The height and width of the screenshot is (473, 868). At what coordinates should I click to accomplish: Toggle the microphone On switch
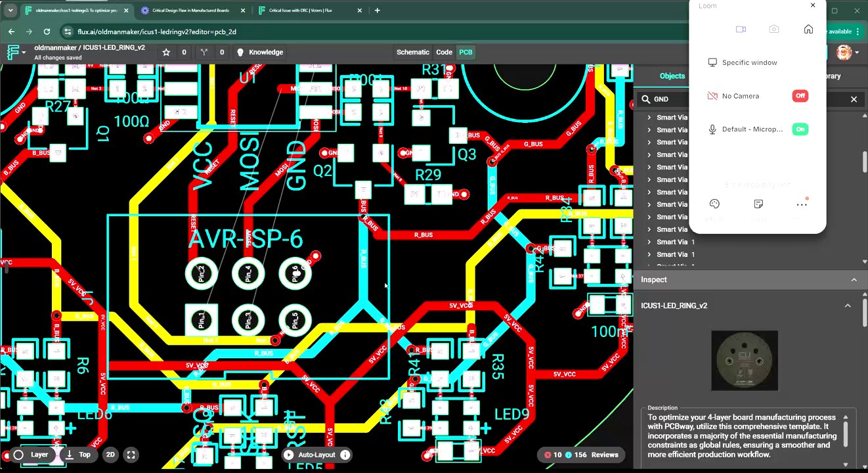[800, 129]
